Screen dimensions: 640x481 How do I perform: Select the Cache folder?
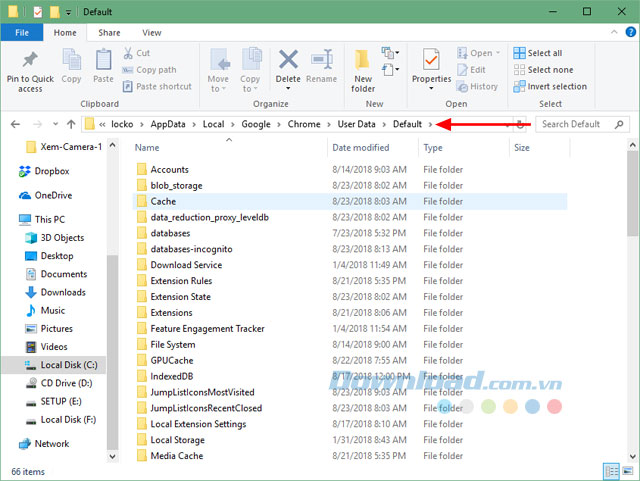163,201
